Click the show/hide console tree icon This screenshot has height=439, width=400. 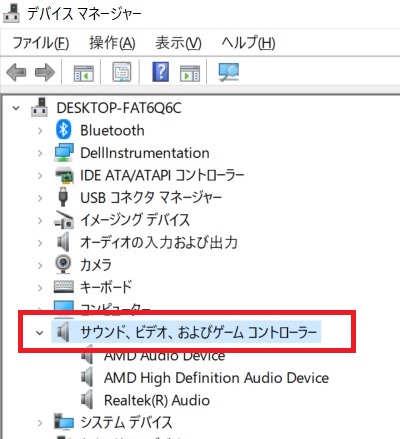(x=83, y=73)
